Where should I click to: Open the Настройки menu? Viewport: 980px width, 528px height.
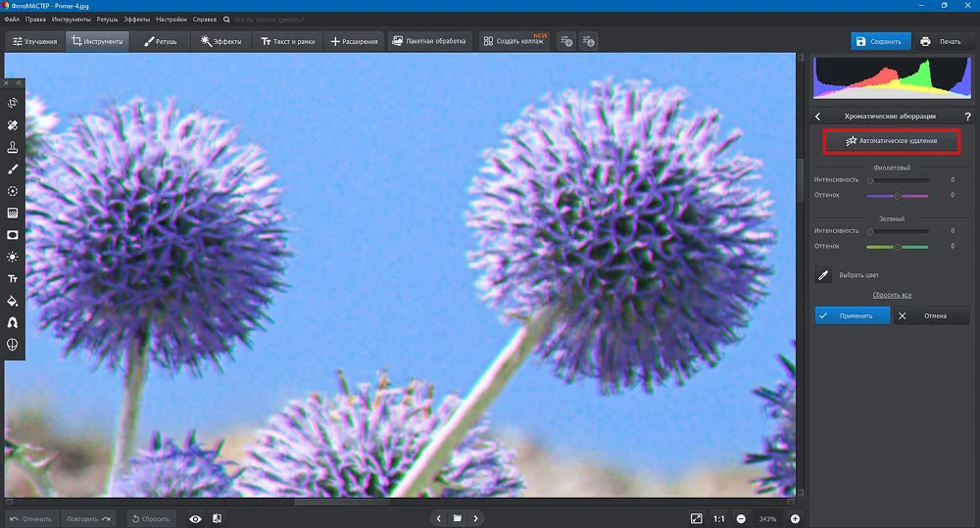[171, 20]
